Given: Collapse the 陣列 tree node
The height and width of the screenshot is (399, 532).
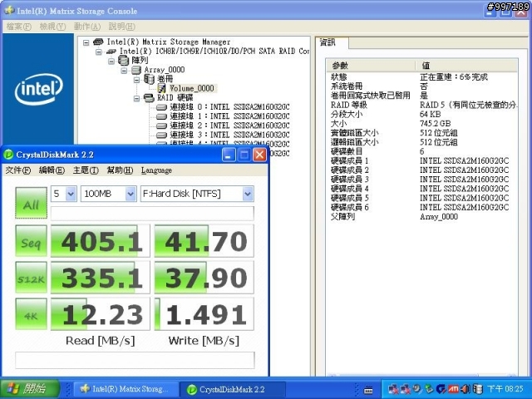Looking at the screenshot, I should pyautogui.click(x=111, y=62).
